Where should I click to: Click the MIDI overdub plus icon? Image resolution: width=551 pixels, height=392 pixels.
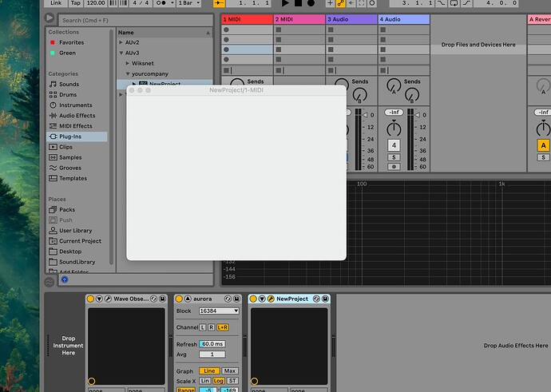point(330,3)
